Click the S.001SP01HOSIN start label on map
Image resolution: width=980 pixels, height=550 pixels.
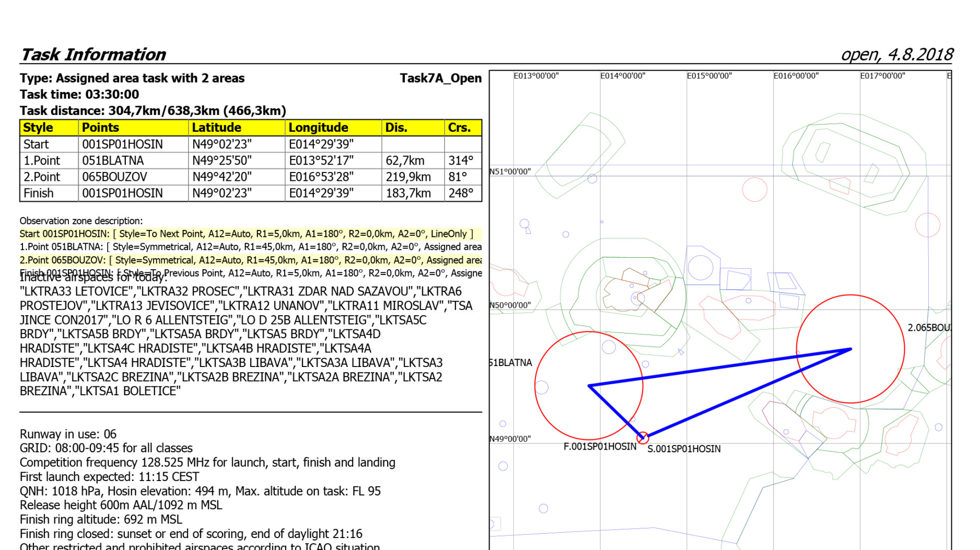coord(683,449)
